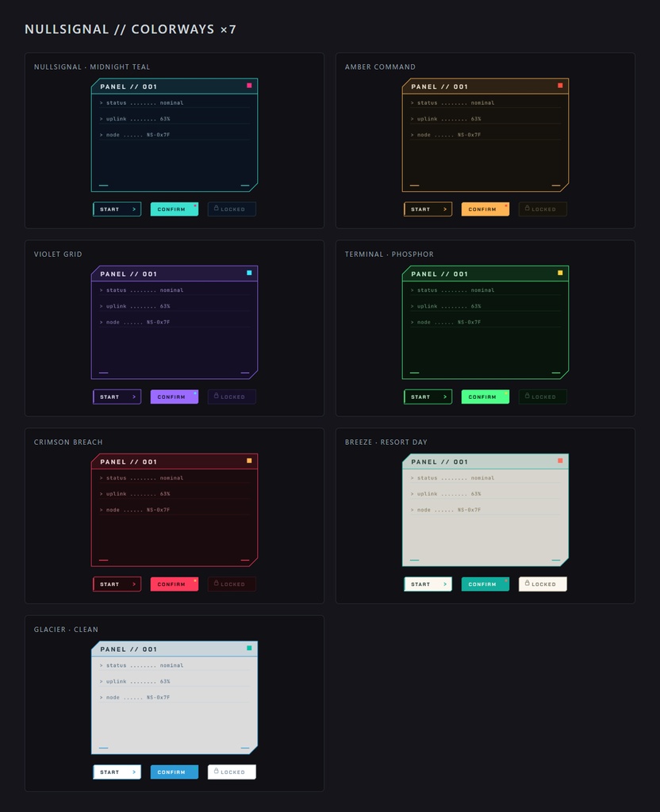Select 'node ...... NS-0x7F' row in Breeze Resort Day panel
660x812 pixels.
[x=485, y=510]
